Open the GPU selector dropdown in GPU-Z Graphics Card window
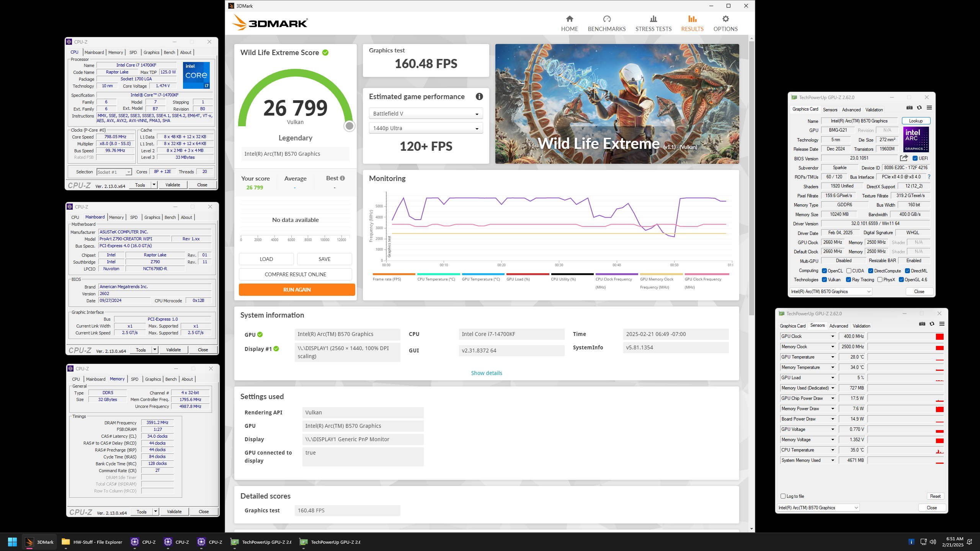 coord(831,291)
